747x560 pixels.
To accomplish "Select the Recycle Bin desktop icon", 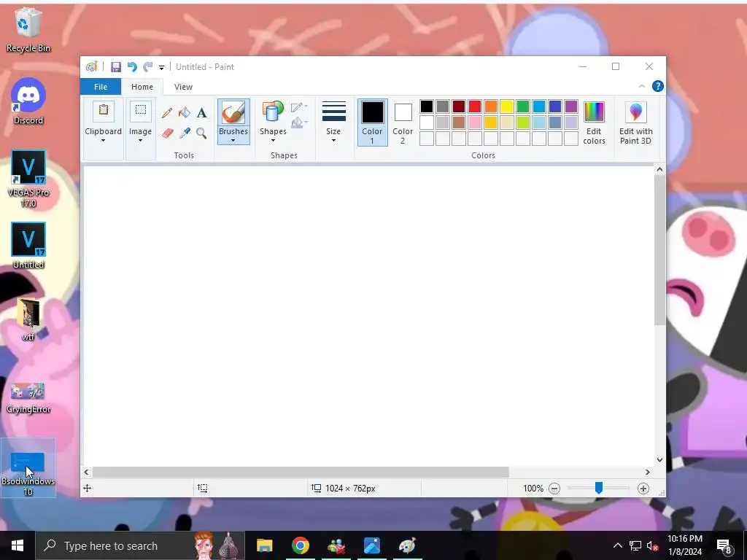I will coord(28,29).
